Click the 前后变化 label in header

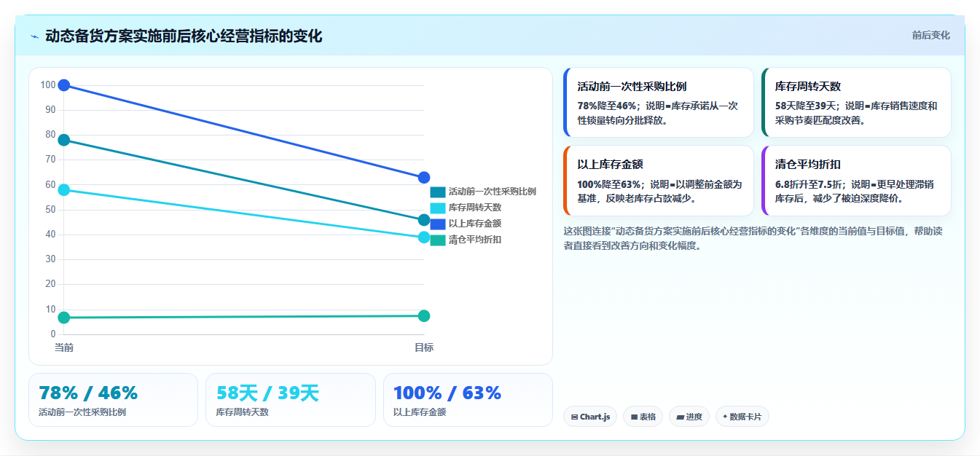tap(930, 35)
